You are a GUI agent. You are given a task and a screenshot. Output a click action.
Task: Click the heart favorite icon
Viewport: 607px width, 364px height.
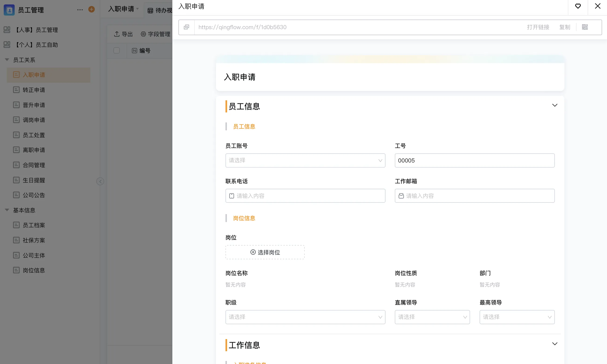point(578,6)
